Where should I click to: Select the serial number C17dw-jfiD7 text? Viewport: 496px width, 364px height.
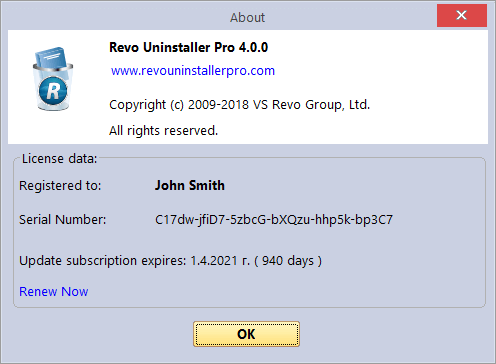(274, 220)
